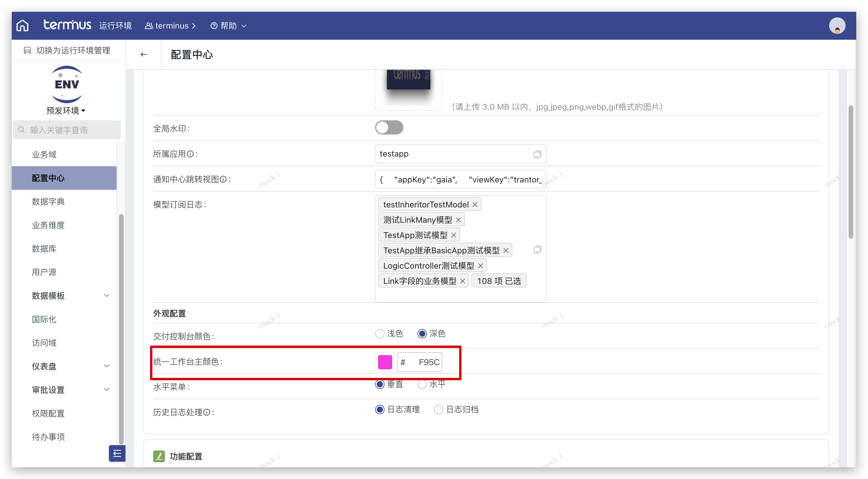This screenshot has width=868, height=479.
Task: Click the uploaded terminus logo thumbnail
Action: pos(408,80)
